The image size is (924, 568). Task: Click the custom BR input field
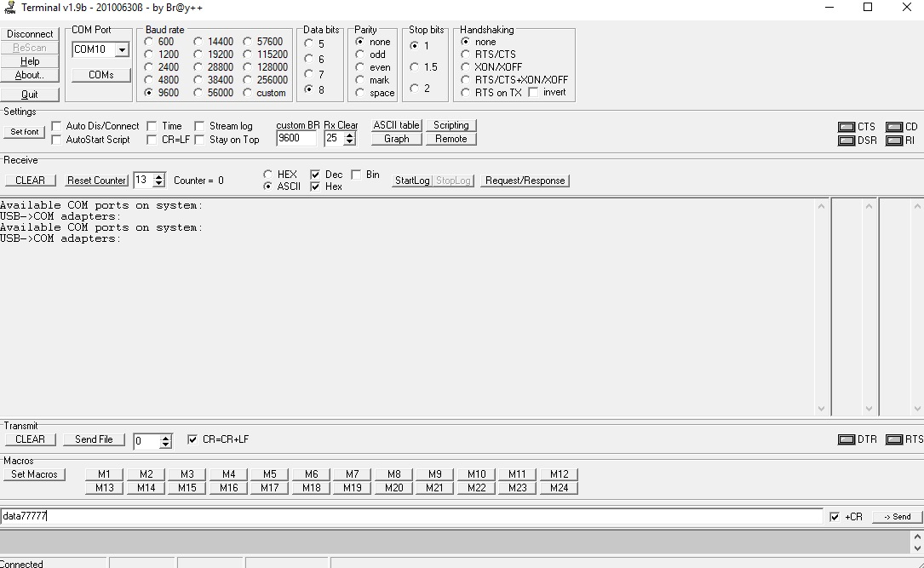(296, 139)
